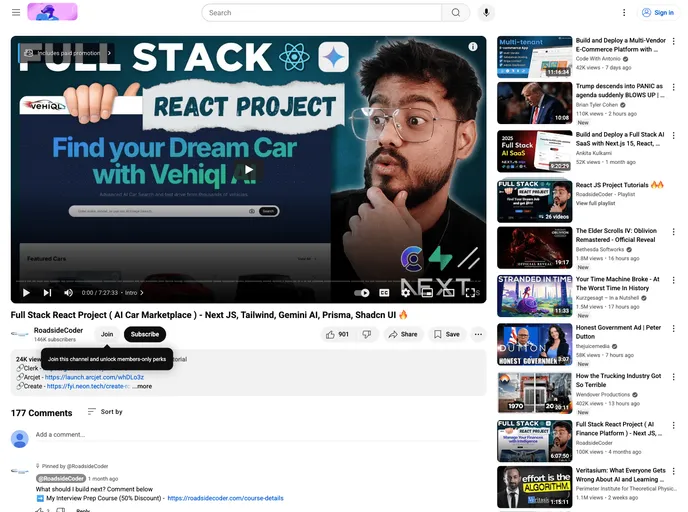Join the RoadsideCoder channel
Image resolution: width=688 pixels, height=512 pixels.
pos(107,334)
